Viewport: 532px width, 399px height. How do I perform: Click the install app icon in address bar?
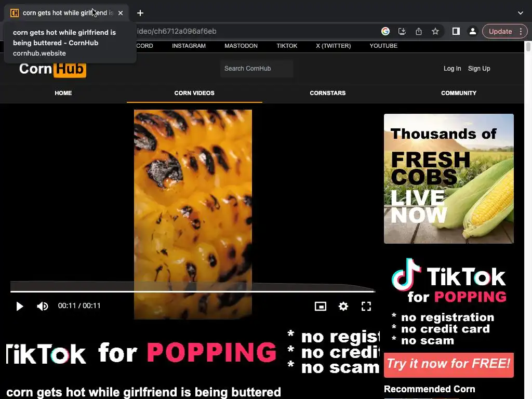[402, 31]
